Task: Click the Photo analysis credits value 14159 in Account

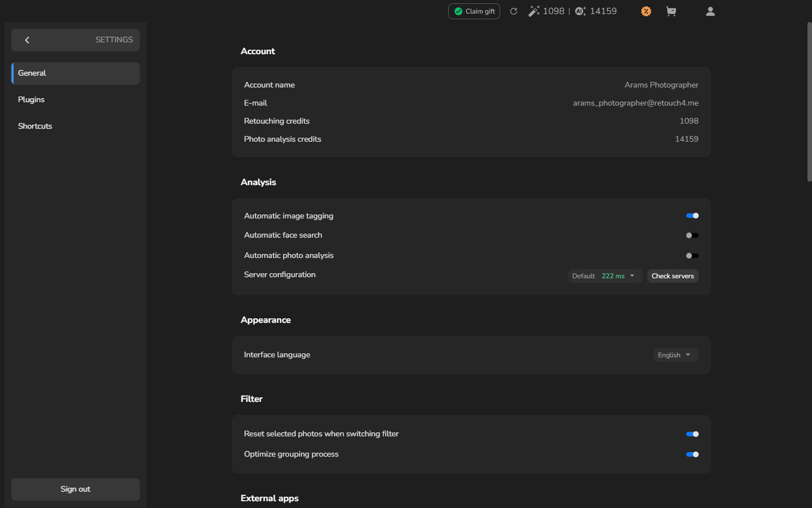Action: pos(687,139)
